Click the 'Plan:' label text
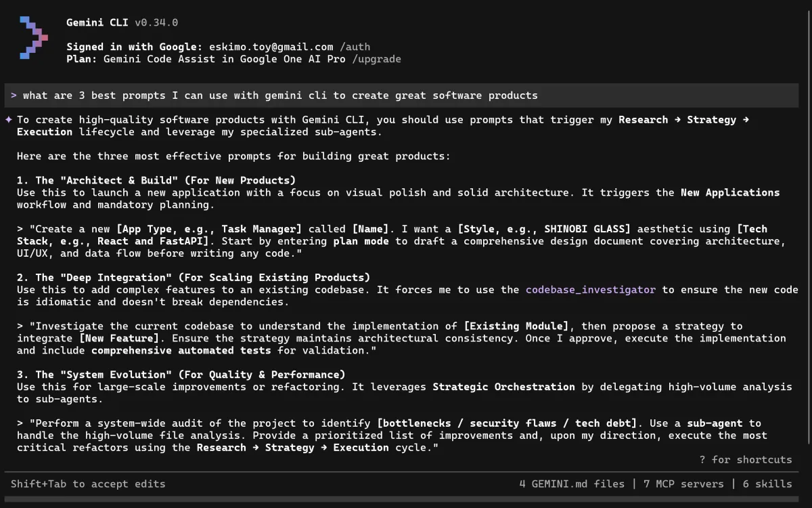 [x=82, y=59]
